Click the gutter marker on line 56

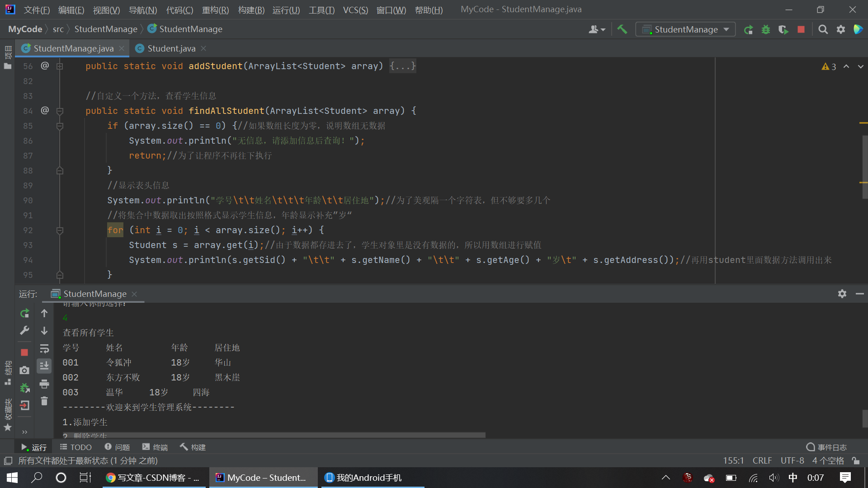point(45,66)
